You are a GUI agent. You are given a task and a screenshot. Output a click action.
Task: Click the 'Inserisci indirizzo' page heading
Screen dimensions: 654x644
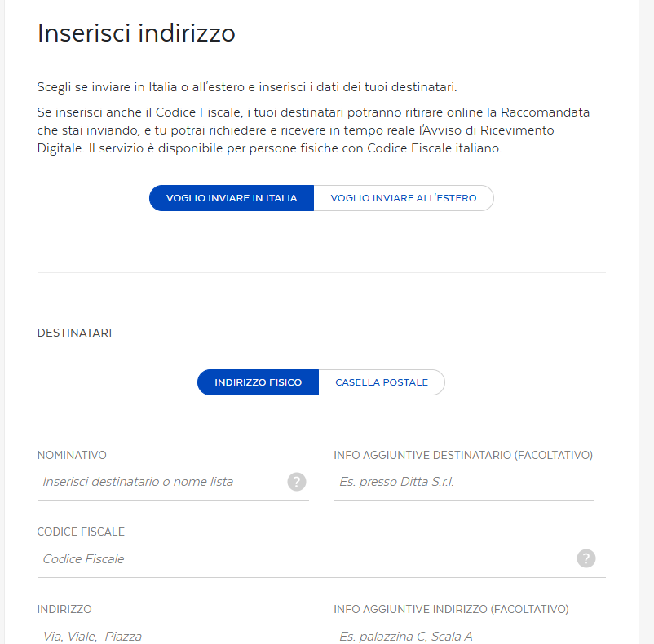coord(136,33)
